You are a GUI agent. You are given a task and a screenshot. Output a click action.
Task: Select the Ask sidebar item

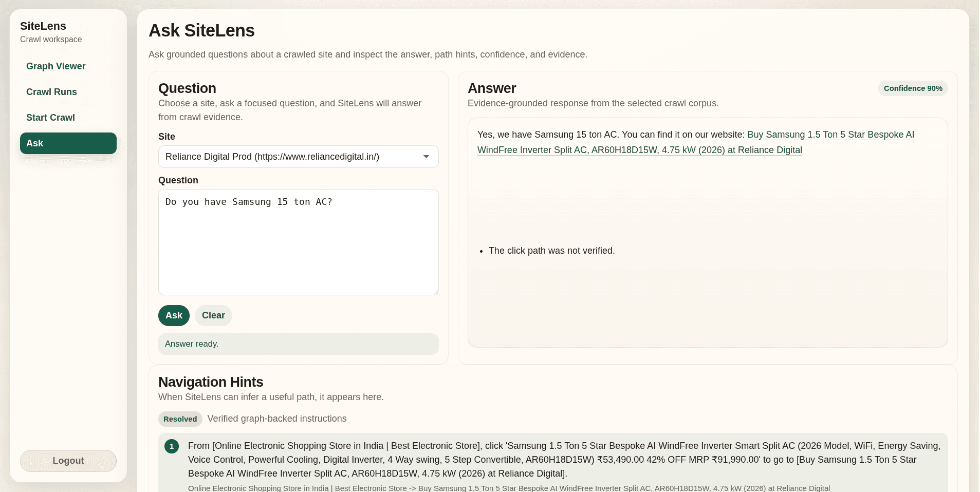pos(68,143)
